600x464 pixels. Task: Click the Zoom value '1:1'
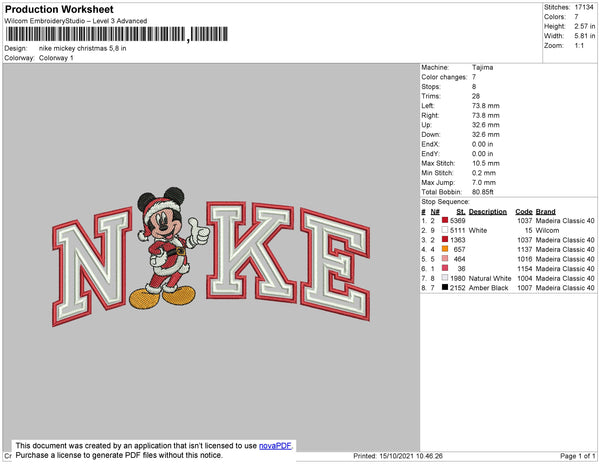[579, 46]
